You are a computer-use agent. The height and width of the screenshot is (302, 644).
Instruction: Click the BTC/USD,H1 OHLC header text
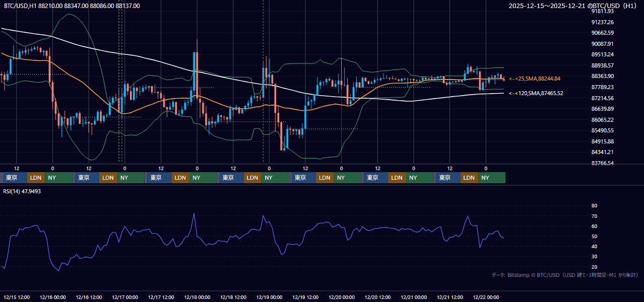72,6
